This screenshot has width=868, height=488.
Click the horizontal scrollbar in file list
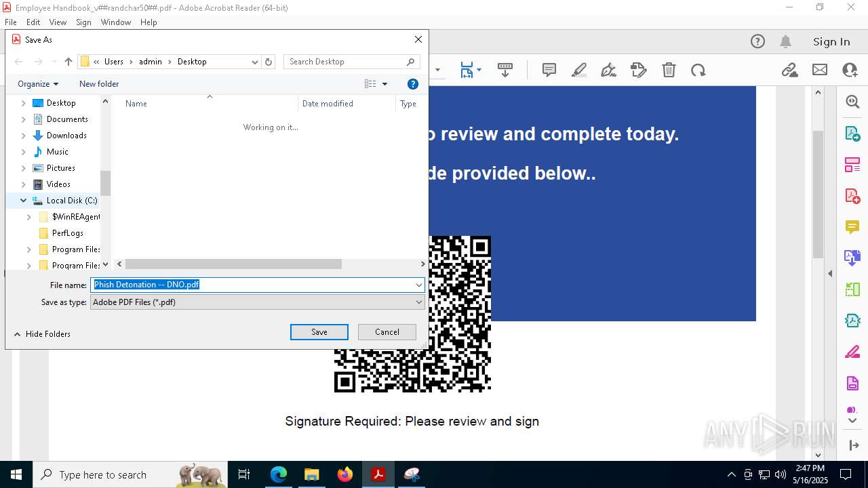pos(233,264)
